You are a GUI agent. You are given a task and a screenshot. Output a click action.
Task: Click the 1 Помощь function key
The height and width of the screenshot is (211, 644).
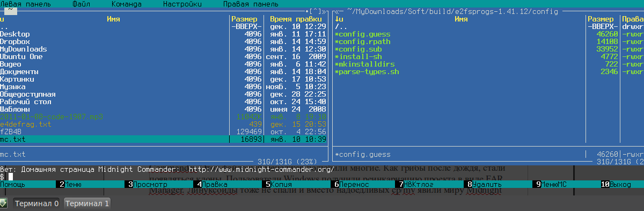point(28,184)
